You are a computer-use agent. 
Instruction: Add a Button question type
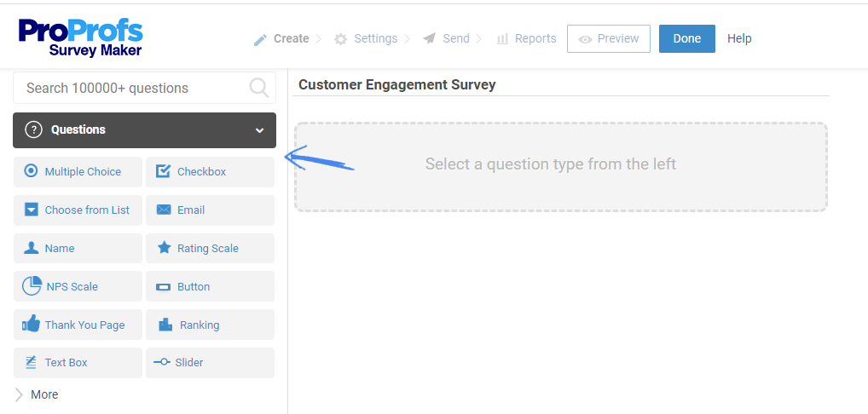coord(211,286)
